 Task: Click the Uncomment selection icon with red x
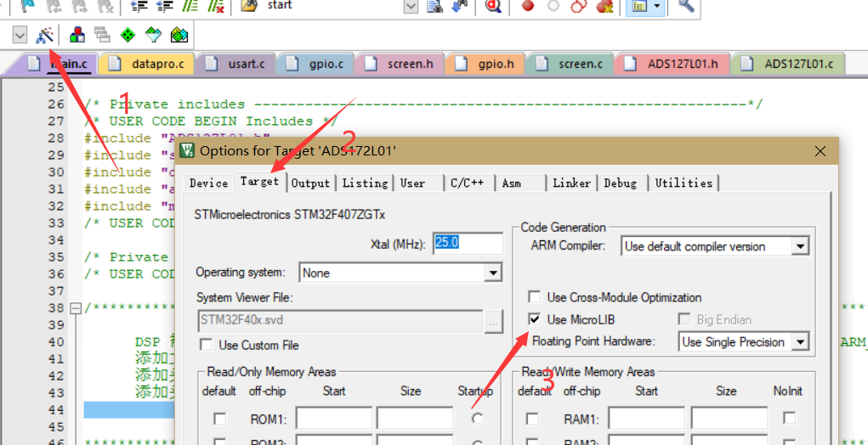coord(215,6)
